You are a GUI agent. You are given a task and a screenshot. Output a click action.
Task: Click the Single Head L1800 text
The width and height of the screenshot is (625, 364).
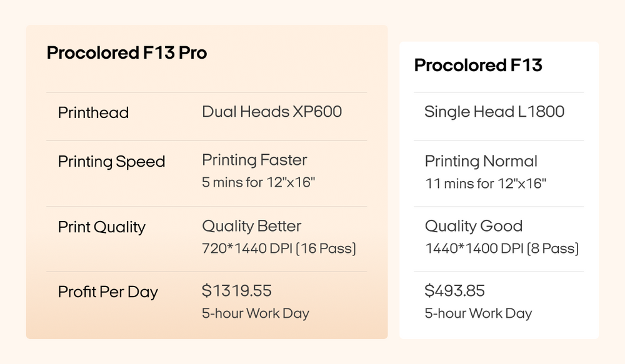494,112
